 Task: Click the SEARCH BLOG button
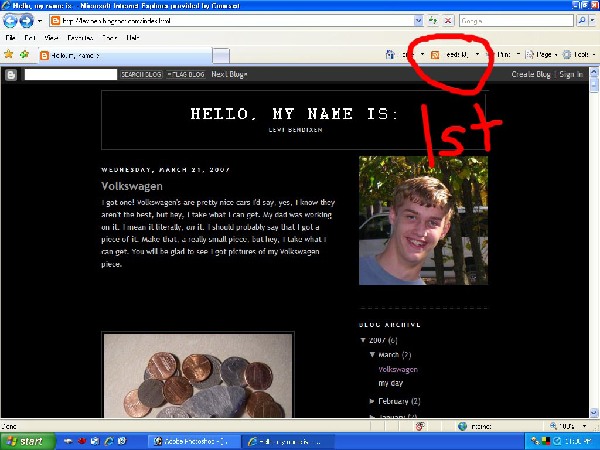(141, 75)
